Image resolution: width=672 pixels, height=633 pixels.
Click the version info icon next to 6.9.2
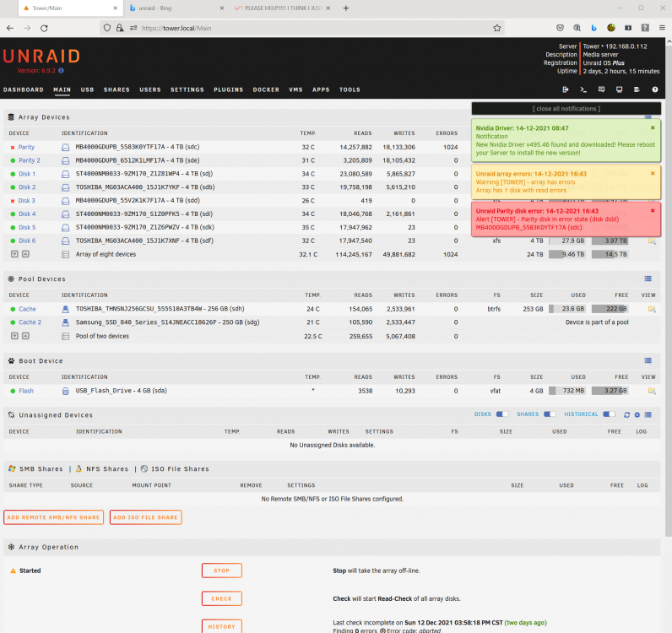pos(61,71)
